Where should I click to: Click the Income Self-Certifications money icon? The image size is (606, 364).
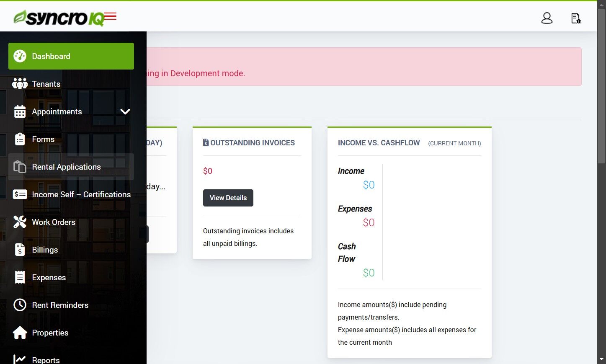click(x=20, y=194)
